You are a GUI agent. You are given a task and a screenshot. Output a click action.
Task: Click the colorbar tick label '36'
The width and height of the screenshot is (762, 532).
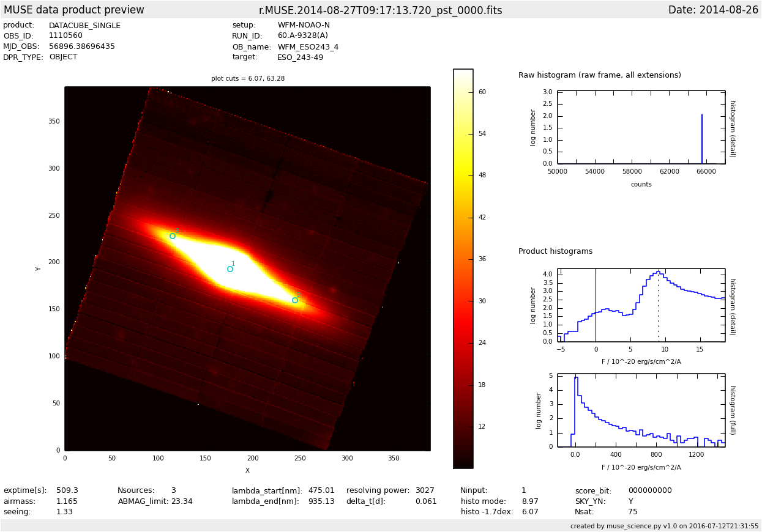point(482,259)
